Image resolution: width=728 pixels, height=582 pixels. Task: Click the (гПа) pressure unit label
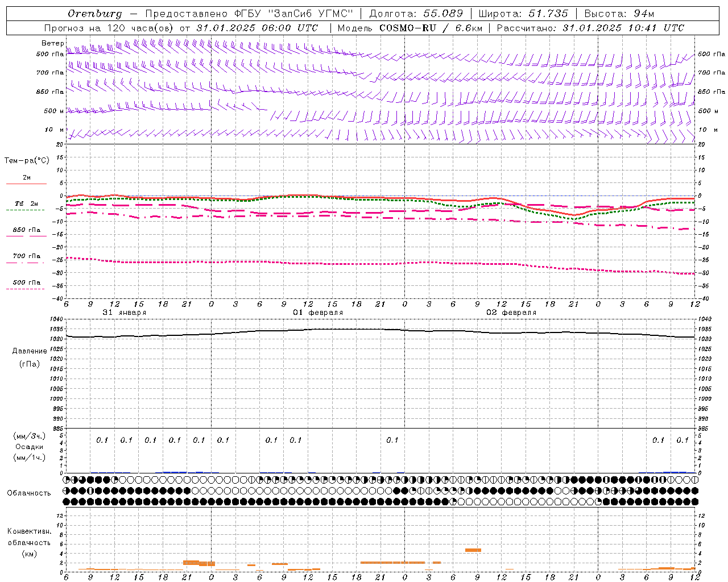(30, 364)
